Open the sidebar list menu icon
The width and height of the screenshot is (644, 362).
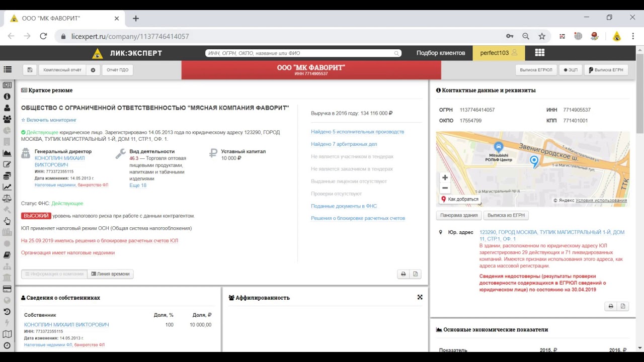[x=7, y=70]
